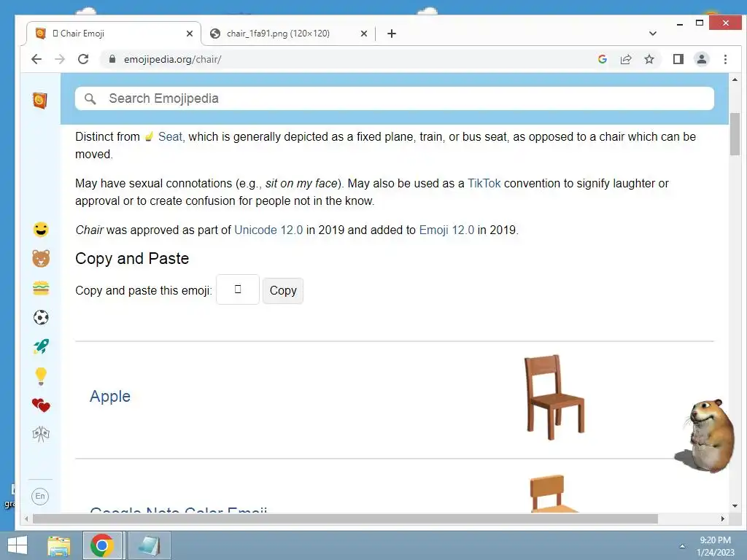Open Animals & Nature bear category
Screen dimensions: 747x560
[x=41, y=259]
